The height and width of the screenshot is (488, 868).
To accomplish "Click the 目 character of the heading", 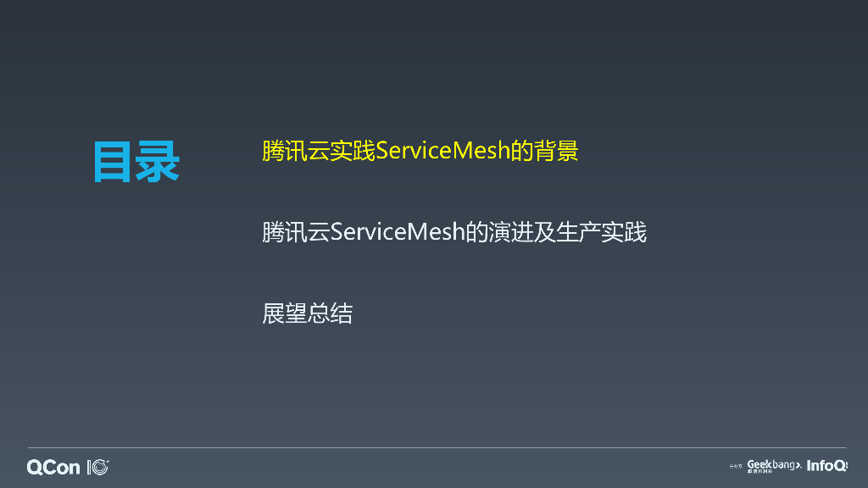I will (113, 162).
